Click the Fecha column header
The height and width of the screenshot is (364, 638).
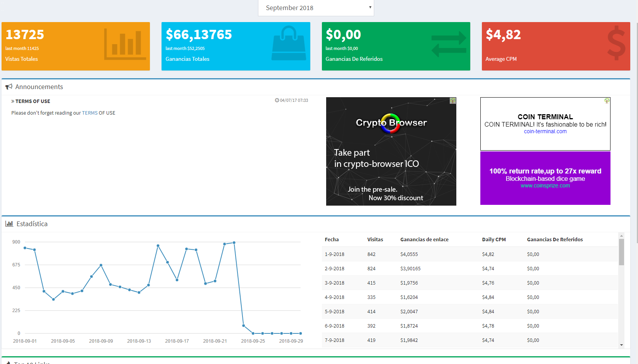click(x=332, y=240)
